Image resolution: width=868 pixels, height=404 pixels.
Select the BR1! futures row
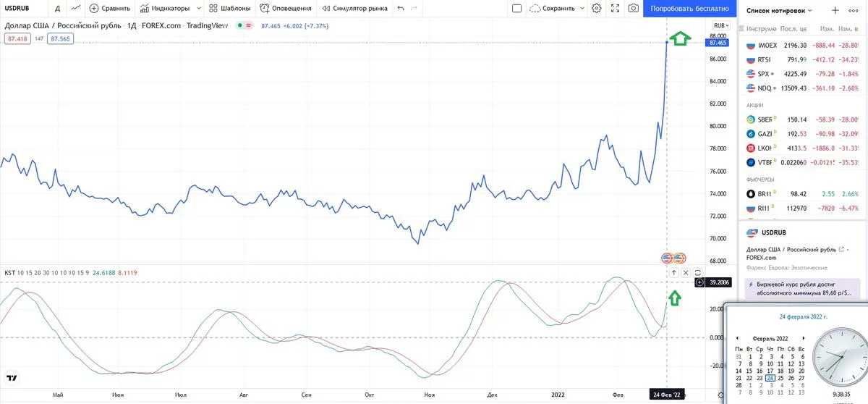803,194
